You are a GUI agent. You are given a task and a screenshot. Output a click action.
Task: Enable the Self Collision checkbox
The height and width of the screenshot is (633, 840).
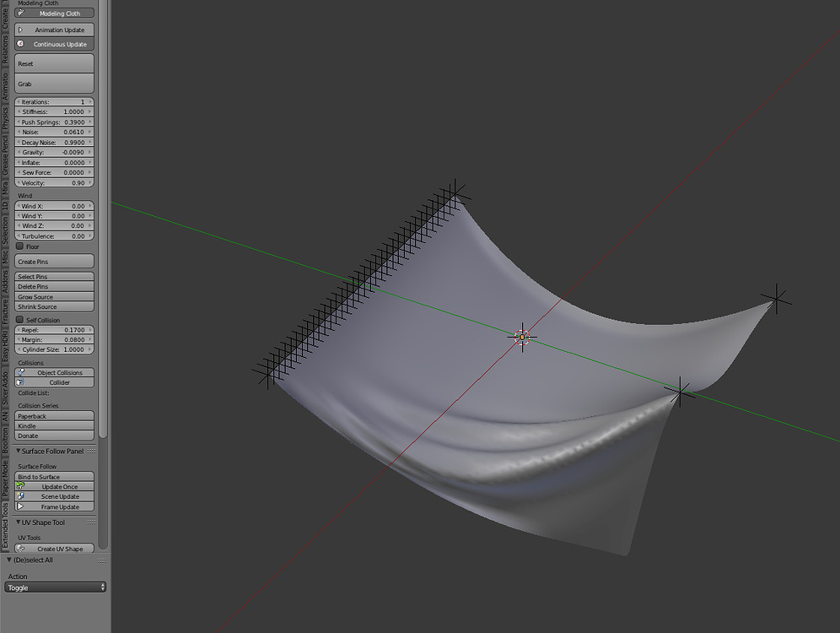point(20,320)
